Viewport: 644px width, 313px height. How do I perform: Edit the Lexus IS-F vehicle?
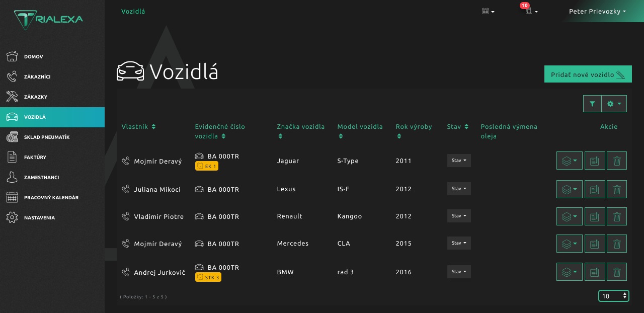[595, 189]
